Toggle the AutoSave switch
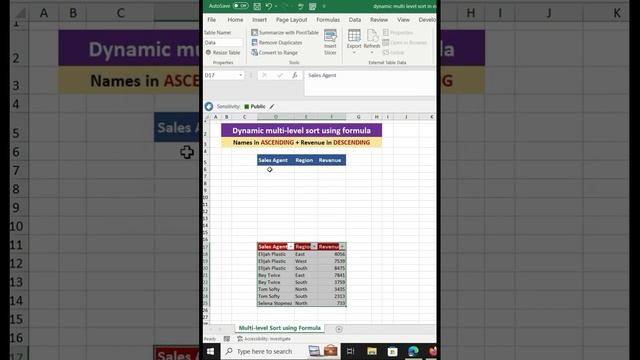The image size is (640, 360). [x=240, y=6]
